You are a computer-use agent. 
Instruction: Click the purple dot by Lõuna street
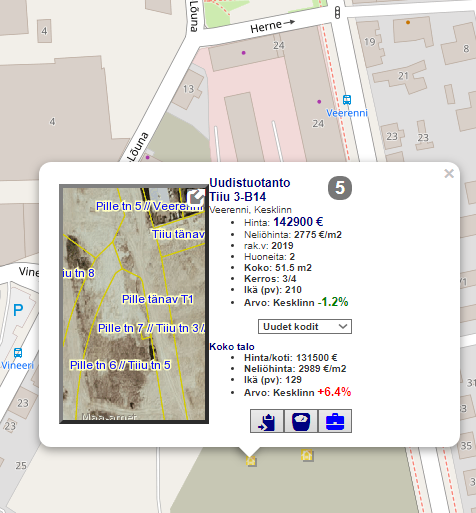pos(147,157)
